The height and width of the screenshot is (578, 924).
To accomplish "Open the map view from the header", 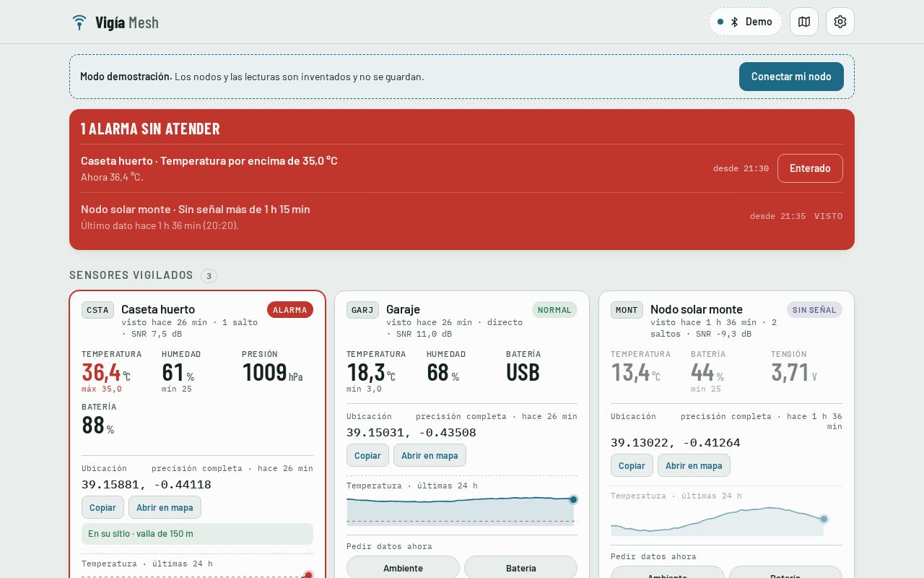I will point(804,22).
